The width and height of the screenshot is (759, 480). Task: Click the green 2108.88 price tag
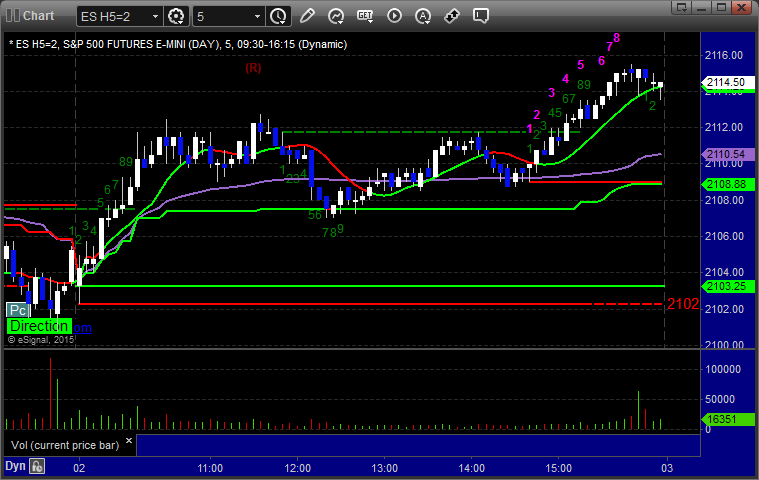coord(728,184)
